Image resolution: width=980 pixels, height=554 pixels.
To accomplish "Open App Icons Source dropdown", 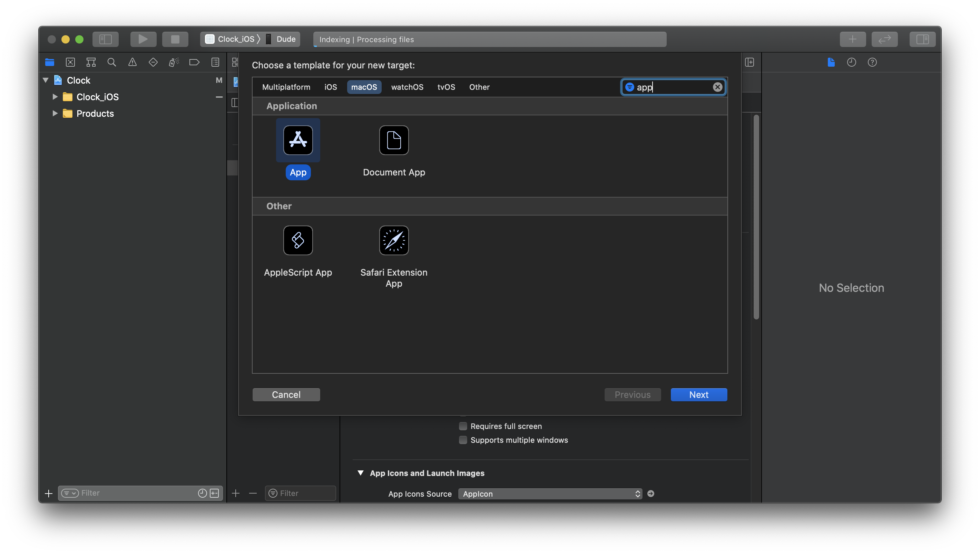I will 550,494.
